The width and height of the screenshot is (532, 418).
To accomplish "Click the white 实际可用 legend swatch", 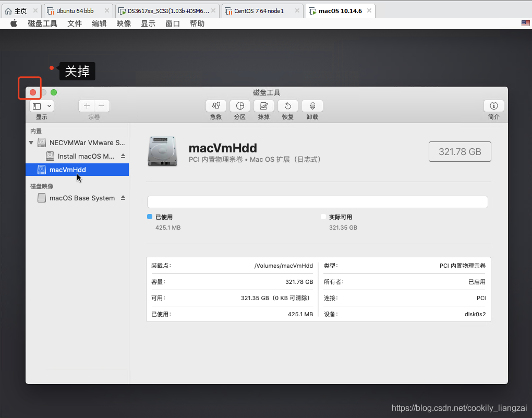I will [x=323, y=217].
